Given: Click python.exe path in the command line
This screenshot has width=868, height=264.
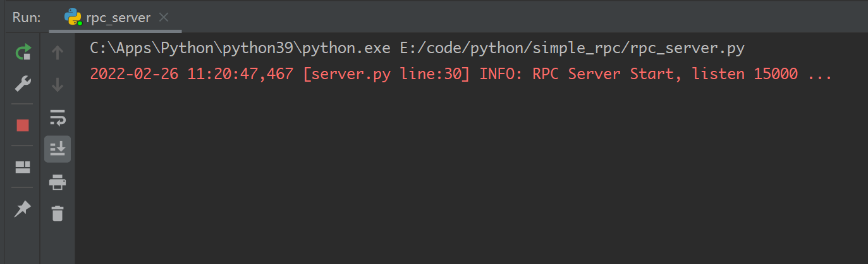Looking at the screenshot, I should pos(242,48).
